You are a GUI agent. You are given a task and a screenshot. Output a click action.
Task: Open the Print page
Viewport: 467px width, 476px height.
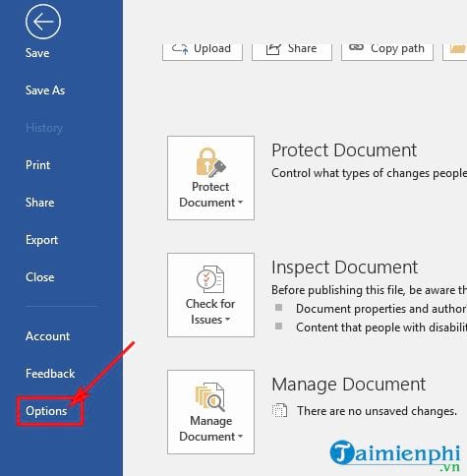pos(38,165)
